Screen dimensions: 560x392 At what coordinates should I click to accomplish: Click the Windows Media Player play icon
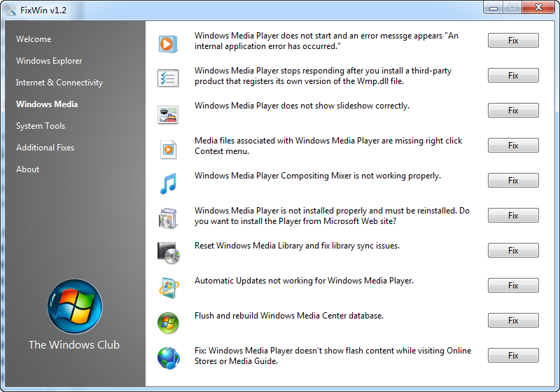(168, 43)
